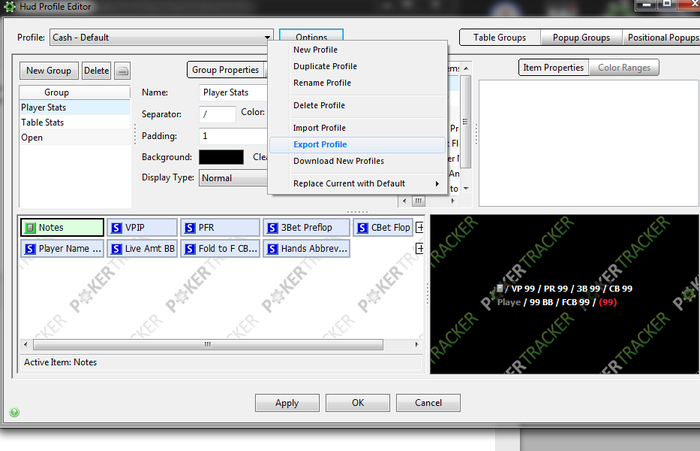Switch to Positional Popups tab
Image resolution: width=700 pixels, height=451 pixels.
662,38
